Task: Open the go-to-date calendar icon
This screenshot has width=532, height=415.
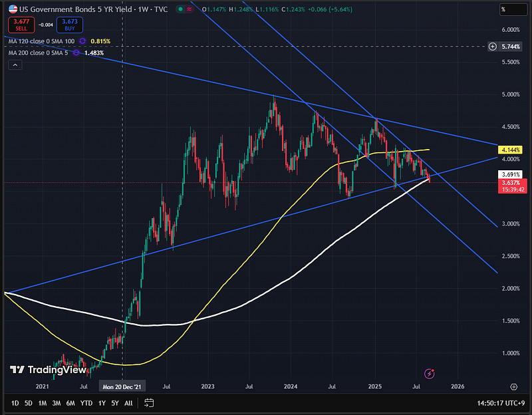Action: click(x=149, y=403)
